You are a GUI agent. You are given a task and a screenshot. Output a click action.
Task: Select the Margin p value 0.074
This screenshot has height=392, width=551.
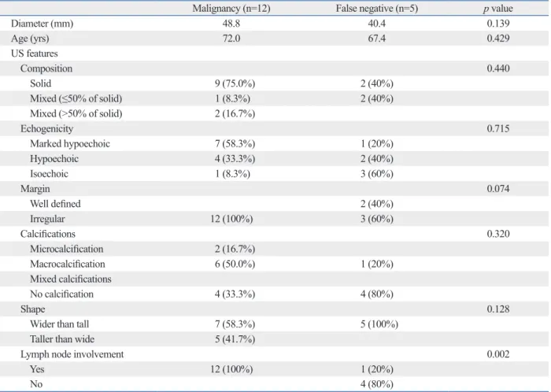498,189
